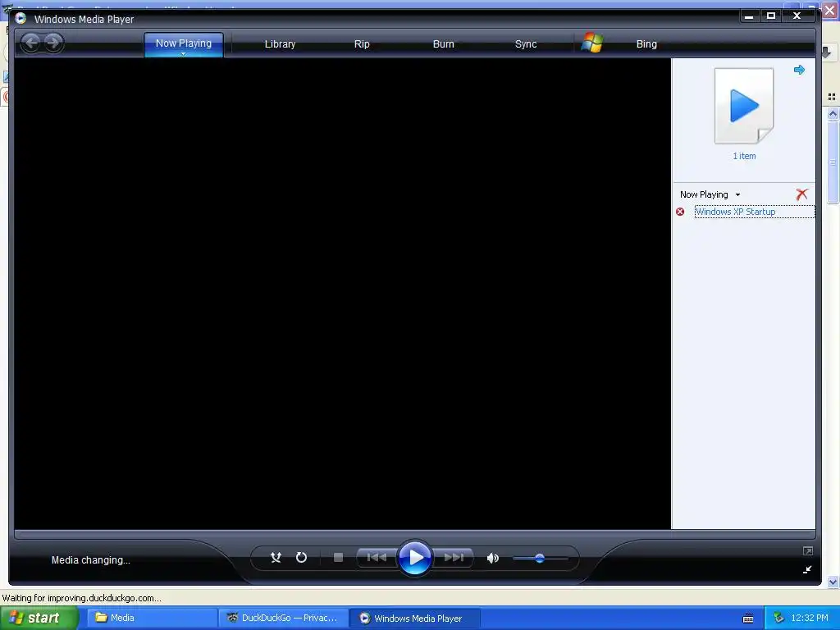This screenshot has height=630, width=840.
Task: Click the play-icon playlist thumbnail
Action: (743, 106)
